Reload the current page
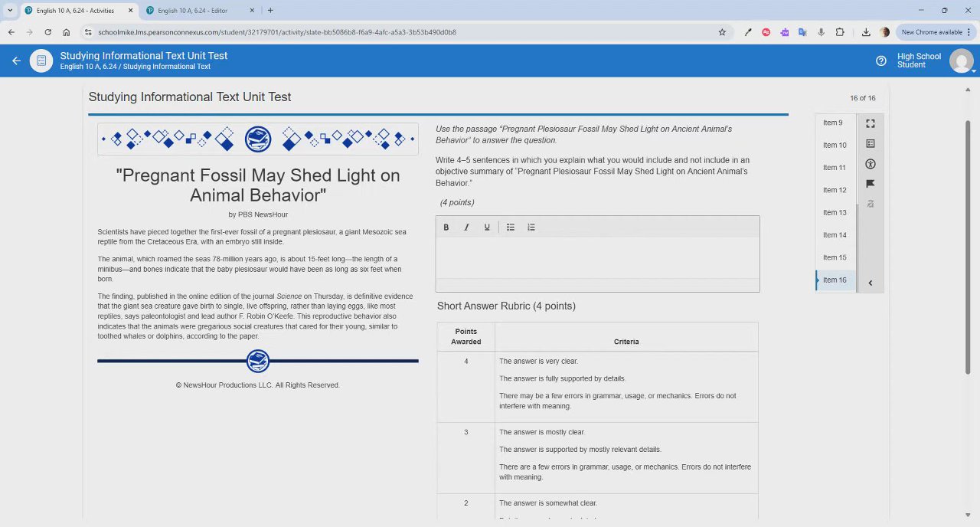Screen dimensions: 980x527 pos(48,32)
